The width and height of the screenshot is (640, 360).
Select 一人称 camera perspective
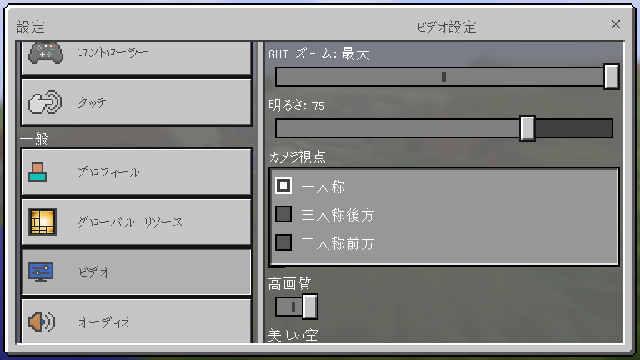(284, 186)
